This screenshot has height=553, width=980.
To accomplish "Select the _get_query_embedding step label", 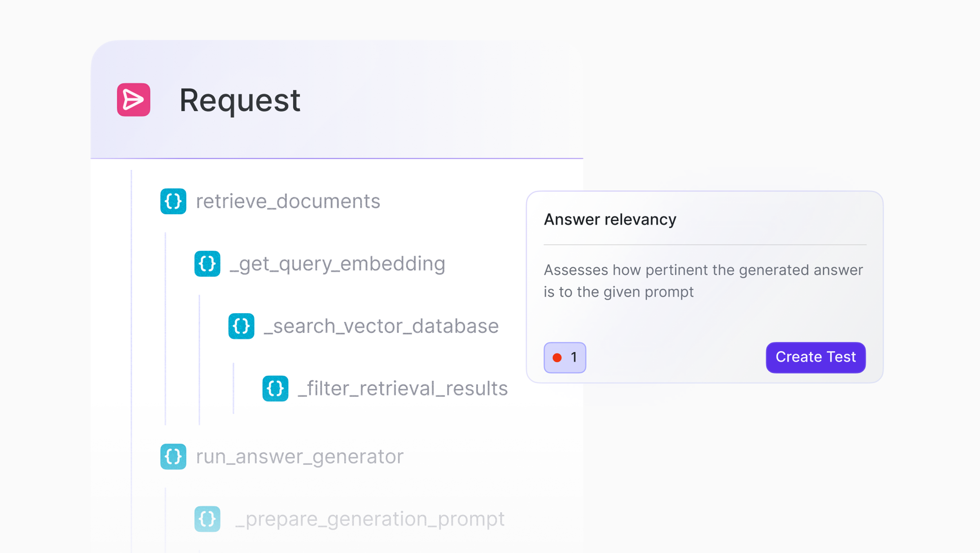I will [337, 264].
